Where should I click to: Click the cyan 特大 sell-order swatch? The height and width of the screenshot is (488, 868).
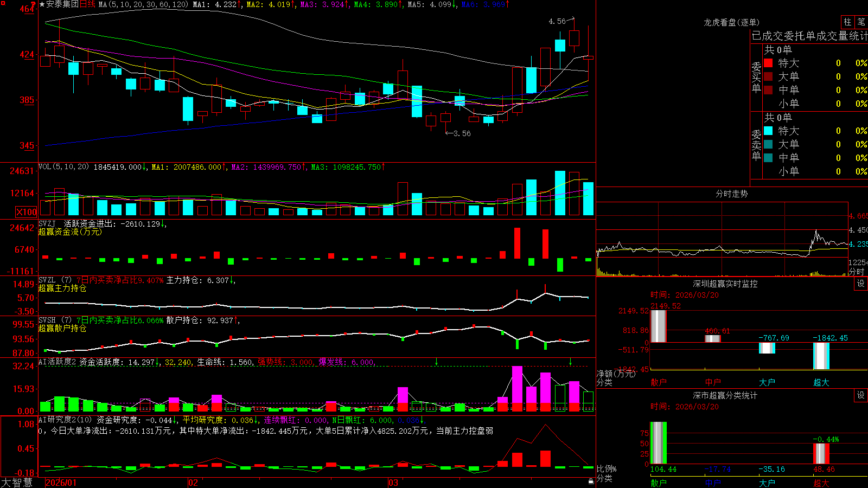768,131
